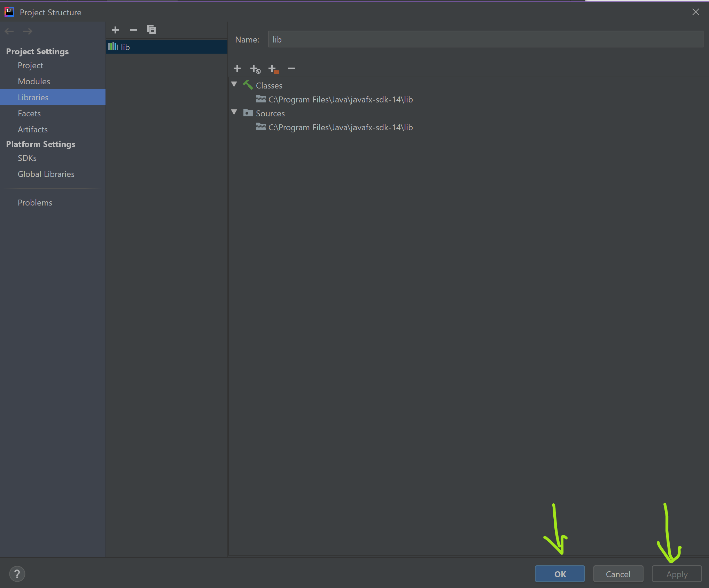Image resolution: width=709 pixels, height=588 pixels.
Task: Go to the SDKs platform settings
Action: 27,158
